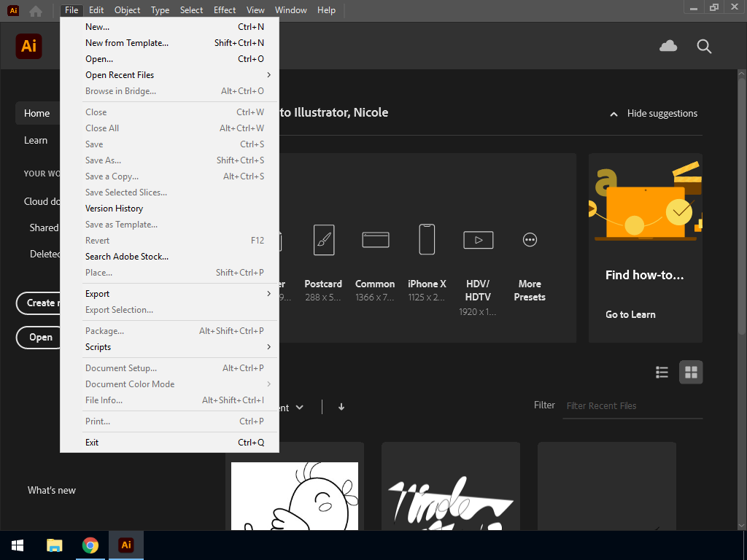Select the HDV/HDTV preset icon

[x=479, y=239]
